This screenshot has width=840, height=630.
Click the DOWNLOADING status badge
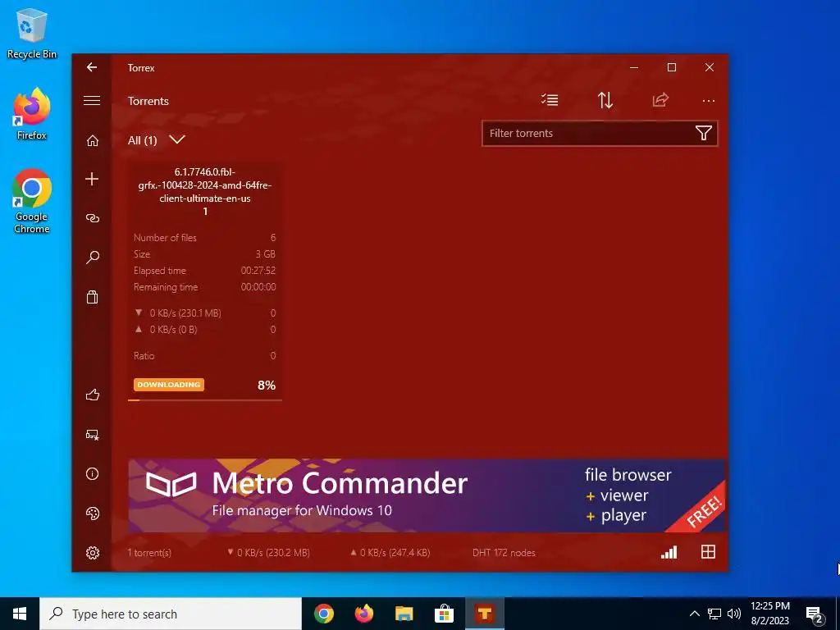[x=169, y=385]
